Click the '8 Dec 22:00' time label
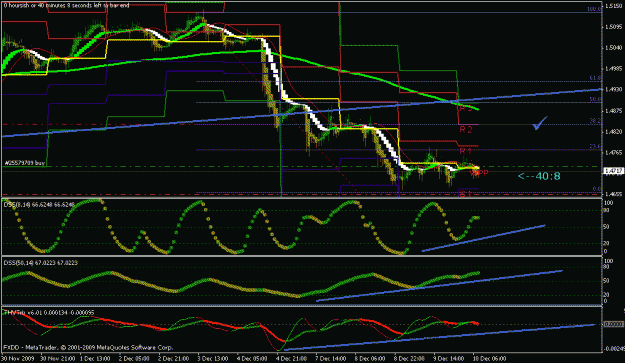 409,359
